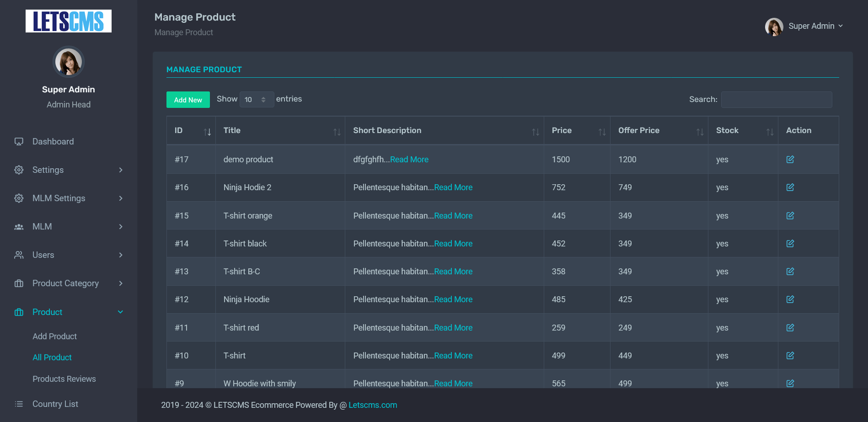Open edit for T-shirt orange product
This screenshot has height=422, width=868.
pos(790,215)
